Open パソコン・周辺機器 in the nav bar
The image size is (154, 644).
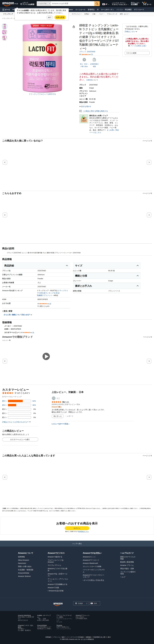click(124, 10)
